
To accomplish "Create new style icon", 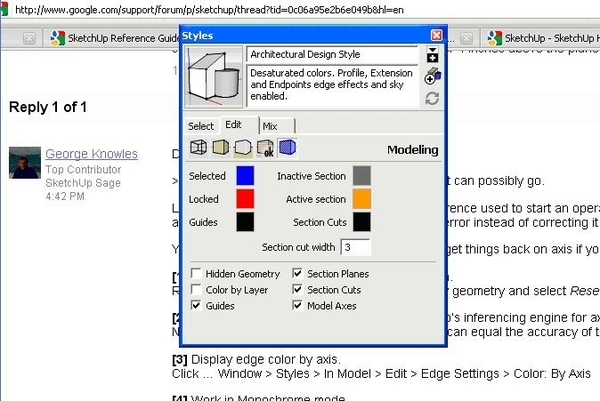I will tap(432, 76).
